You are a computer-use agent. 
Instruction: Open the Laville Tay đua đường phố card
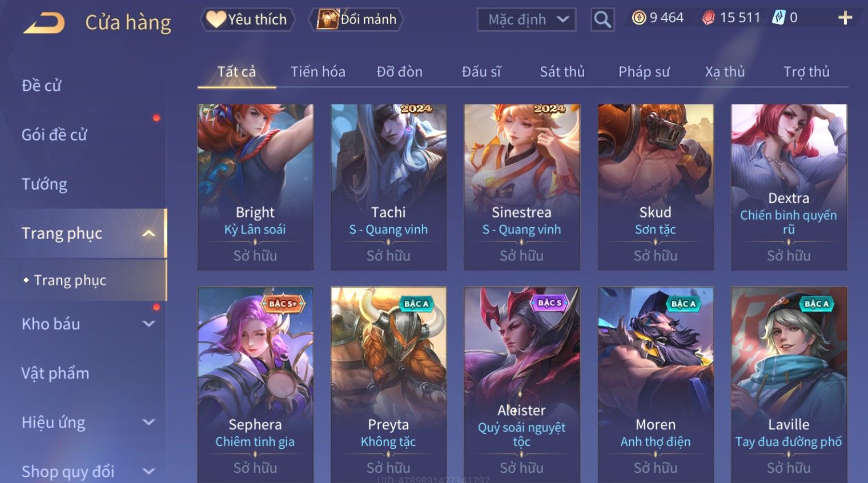tap(789, 384)
